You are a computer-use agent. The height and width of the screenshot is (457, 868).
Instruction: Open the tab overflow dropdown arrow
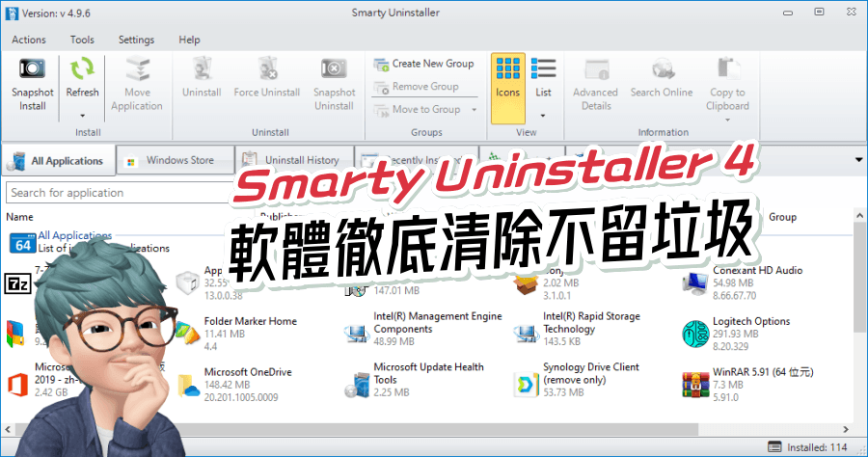[x=858, y=160]
